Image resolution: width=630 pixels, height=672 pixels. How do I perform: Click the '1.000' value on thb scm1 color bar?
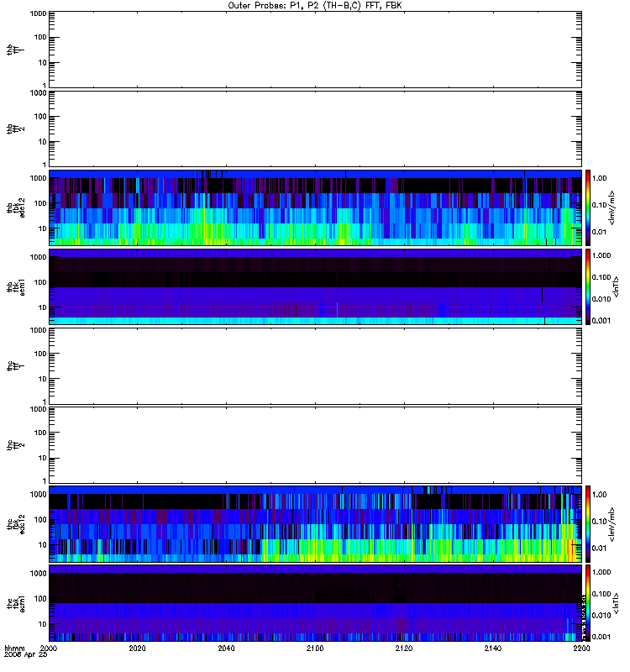click(601, 255)
